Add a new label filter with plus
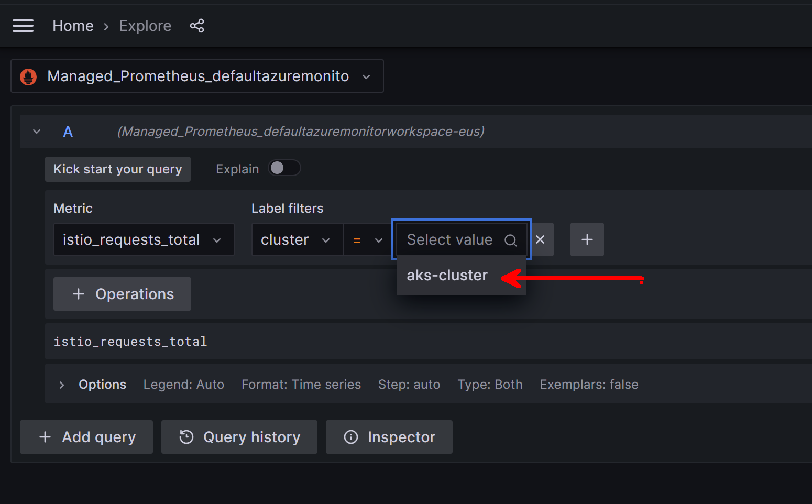The height and width of the screenshot is (504, 812). click(x=587, y=239)
